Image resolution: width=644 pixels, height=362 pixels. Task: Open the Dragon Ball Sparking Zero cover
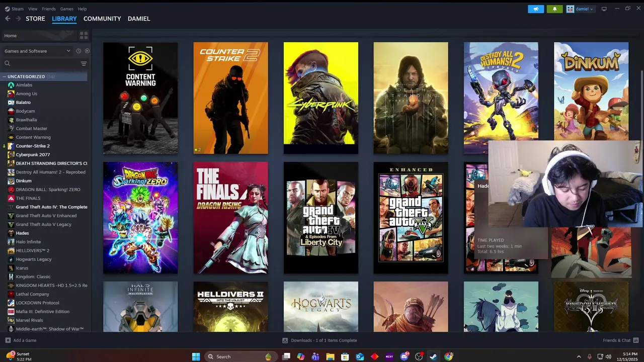coord(140,218)
